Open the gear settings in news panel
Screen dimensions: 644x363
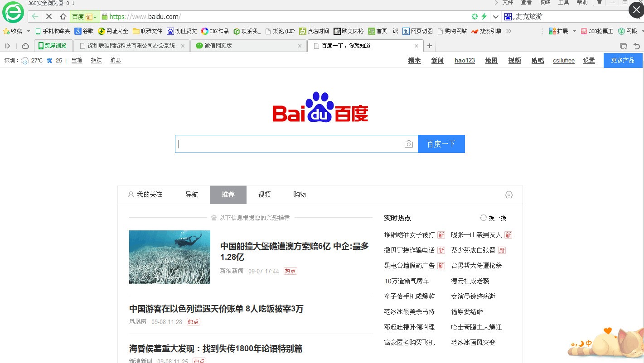[x=509, y=195]
